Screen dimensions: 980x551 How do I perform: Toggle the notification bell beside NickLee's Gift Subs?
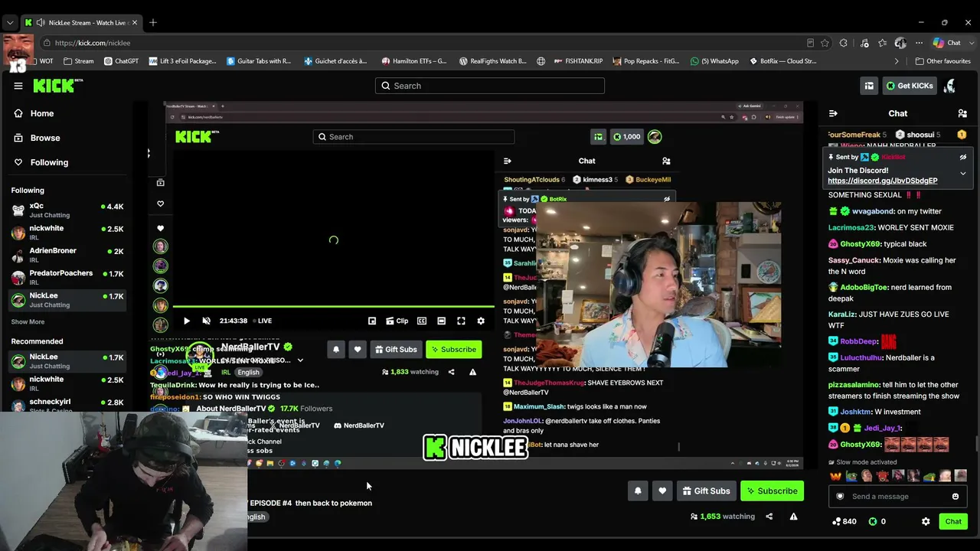pos(638,491)
